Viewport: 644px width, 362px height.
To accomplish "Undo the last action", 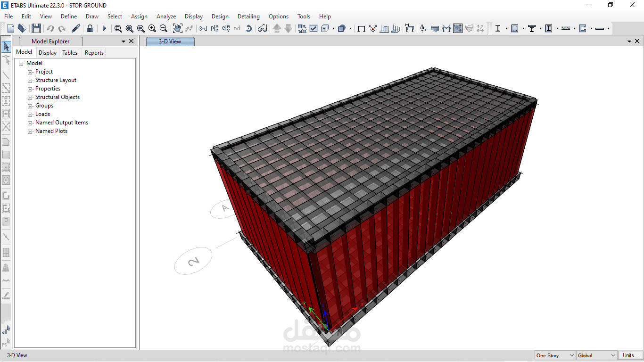I will point(50,28).
